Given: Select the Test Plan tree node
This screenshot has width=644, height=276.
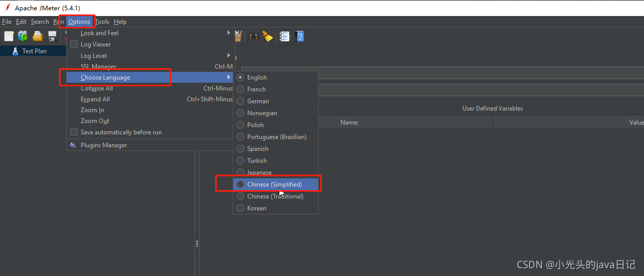Looking at the screenshot, I should (34, 51).
